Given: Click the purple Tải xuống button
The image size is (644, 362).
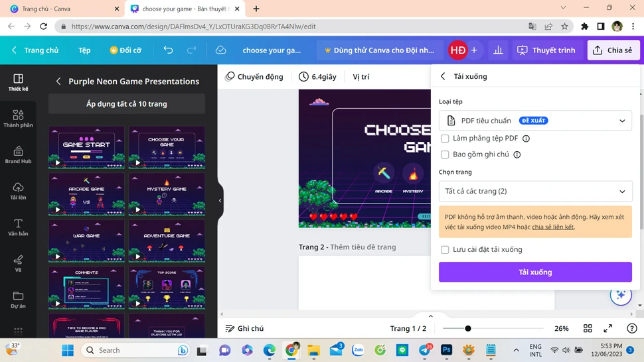Looking at the screenshot, I should point(535,272).
